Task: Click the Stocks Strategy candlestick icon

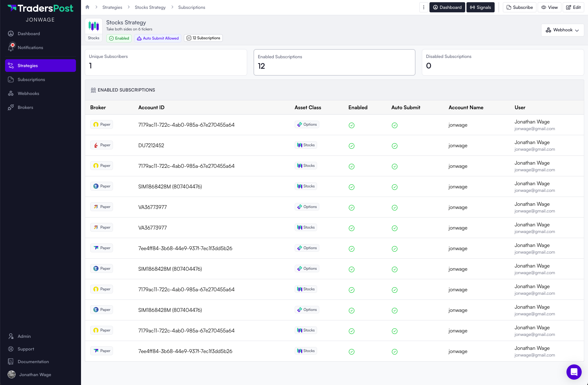Action: (94, 26)
